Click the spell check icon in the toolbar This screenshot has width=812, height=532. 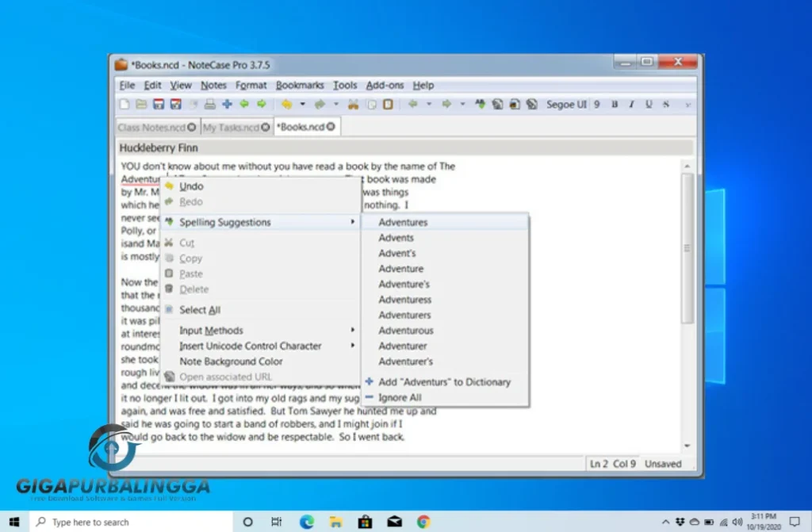pos(480,104)
